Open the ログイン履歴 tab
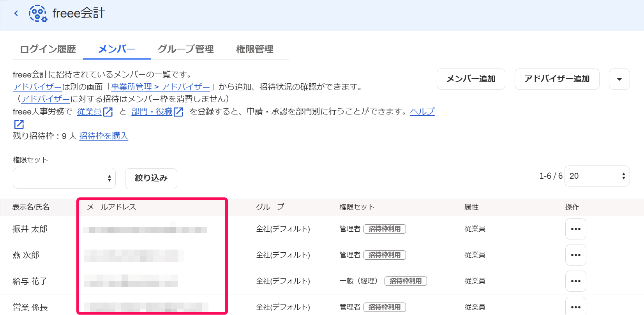 coord(48,49)
